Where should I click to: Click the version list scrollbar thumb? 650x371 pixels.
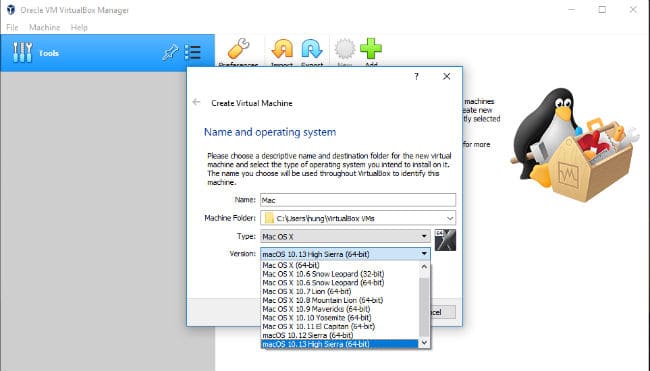pos(424,308)
